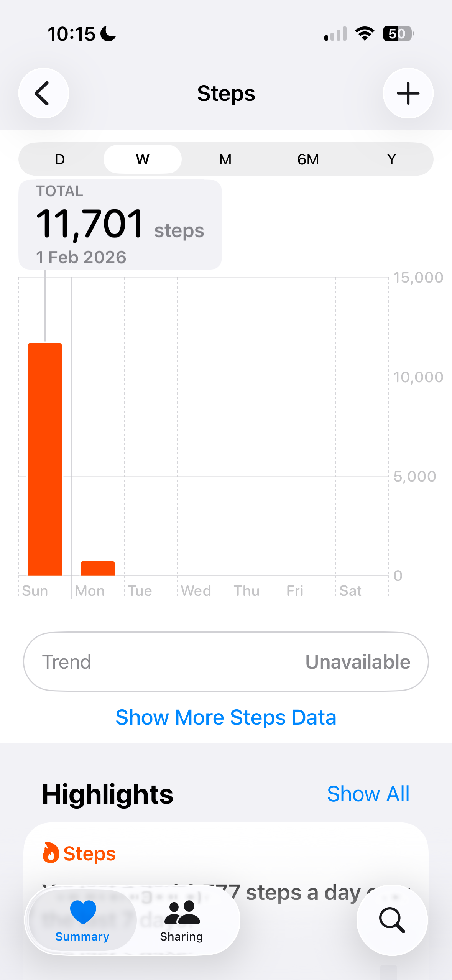Switch chart to Month view
Viewport: 452px width, 980px height.
(225, 159)
